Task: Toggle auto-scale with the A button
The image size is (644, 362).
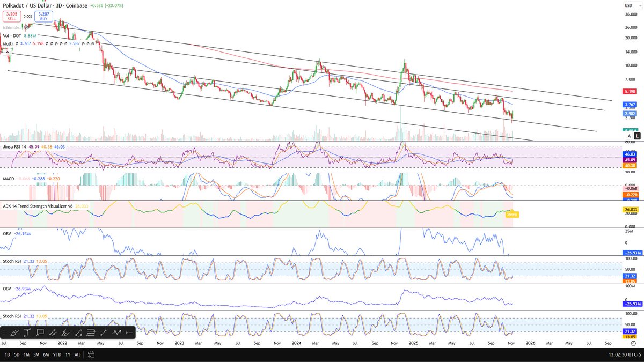Action: click(628, 136)
